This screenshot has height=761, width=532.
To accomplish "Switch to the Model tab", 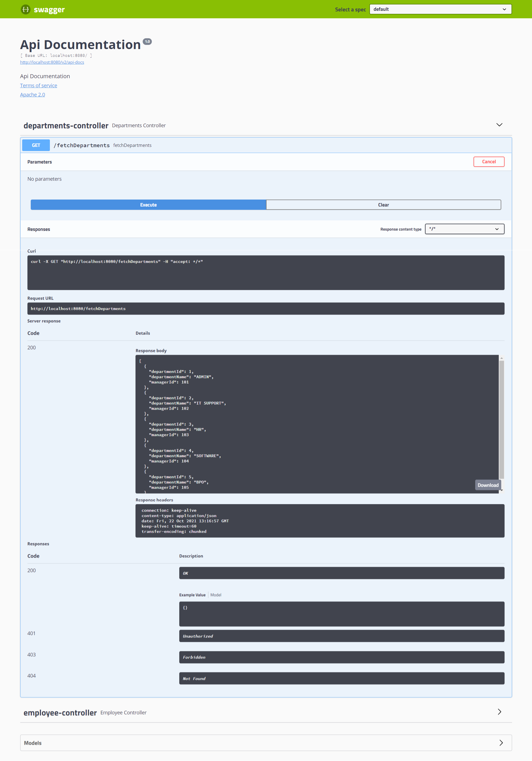I will click(216, 595).
